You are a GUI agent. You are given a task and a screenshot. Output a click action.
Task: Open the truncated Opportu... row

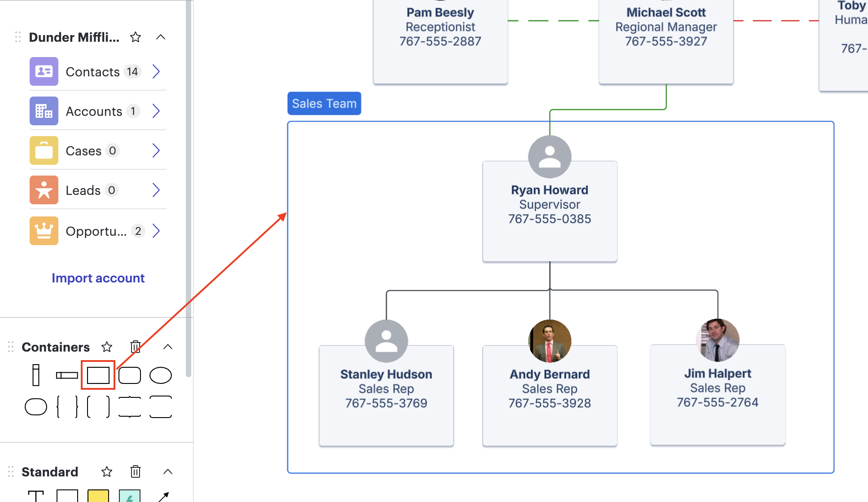[98, 231]
